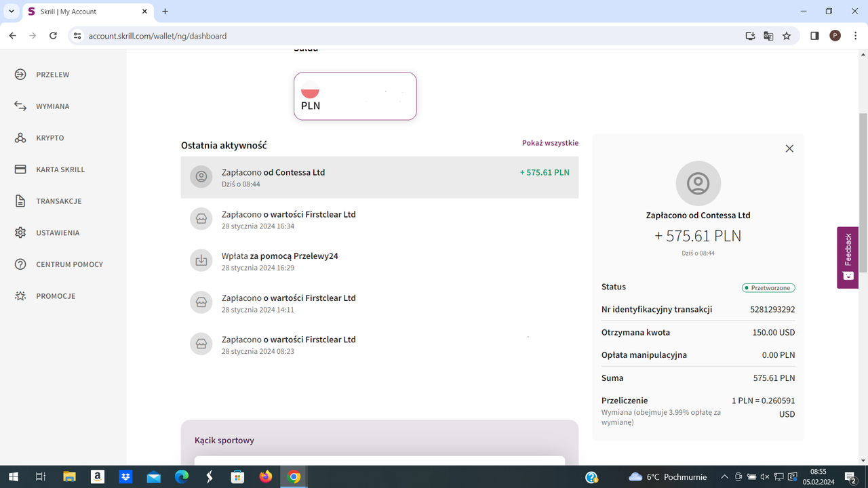Open Task View on the taskbar
Screen dimensions: 868x488
tap(41, 477)
